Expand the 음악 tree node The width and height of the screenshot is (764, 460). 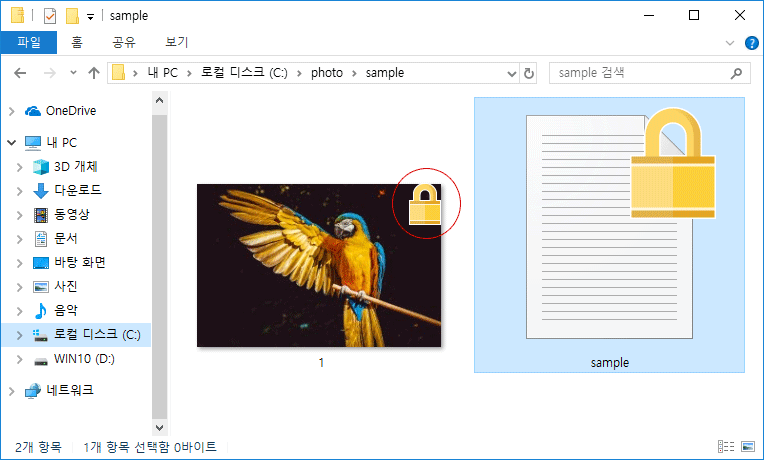coord(19,311)
